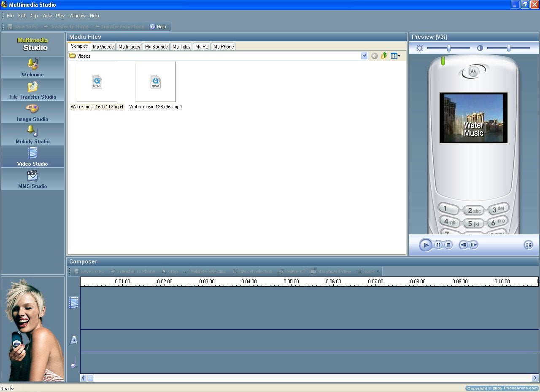Screen dimensions: 540x392
Task: Click Cancel Selection in Composer
Action: [x=253, y=271]
